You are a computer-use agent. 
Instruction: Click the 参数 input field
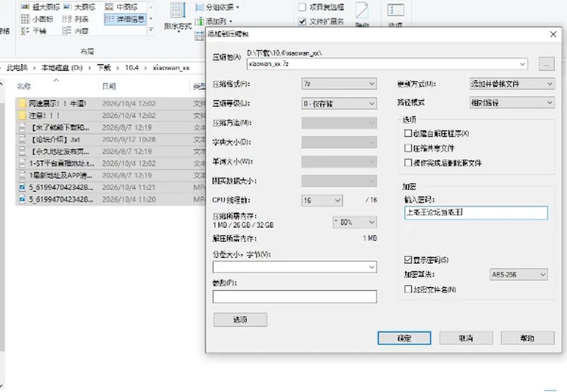point(295,296)
